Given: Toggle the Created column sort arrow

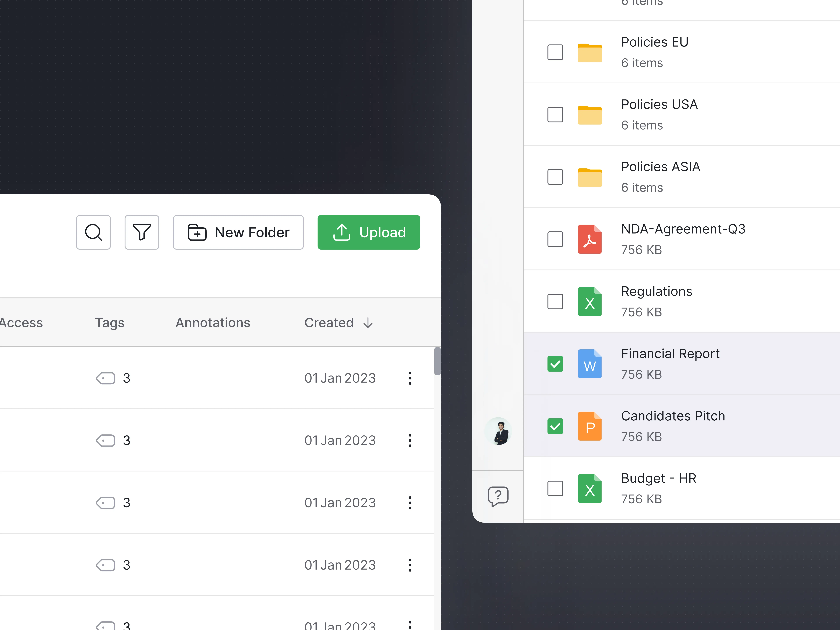Looking at the screenshot, I should 368,322.
